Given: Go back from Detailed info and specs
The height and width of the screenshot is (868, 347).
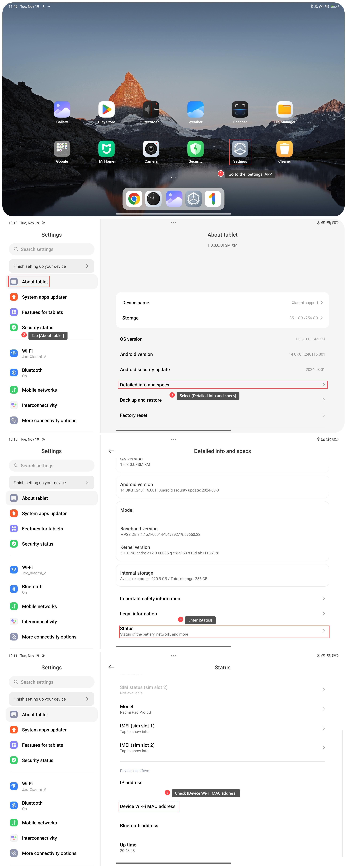Looking at the screenshot, I should [111, 451].
